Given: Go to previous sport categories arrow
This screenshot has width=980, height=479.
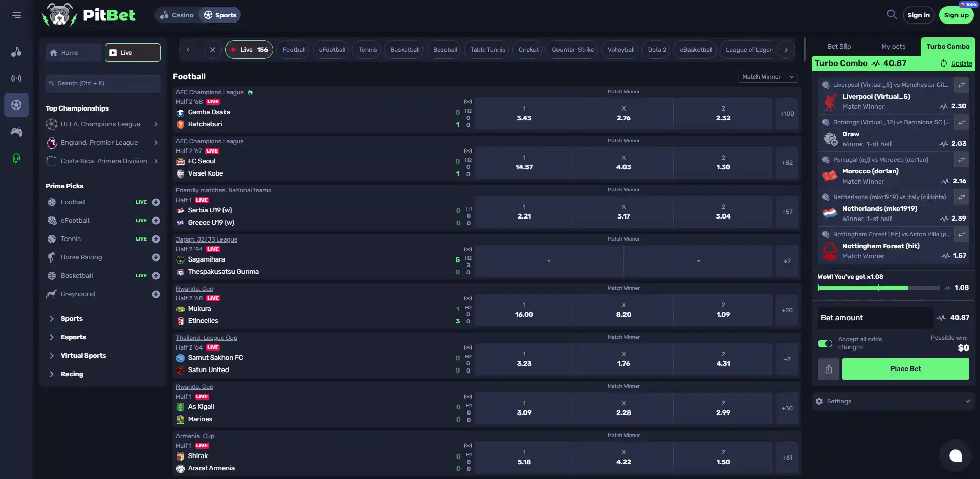Looking at the screenshot, I should 188,50.
